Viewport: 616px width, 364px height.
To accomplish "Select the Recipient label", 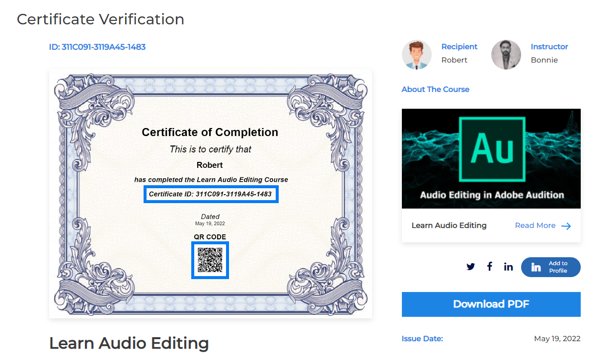I will (459, 46).
